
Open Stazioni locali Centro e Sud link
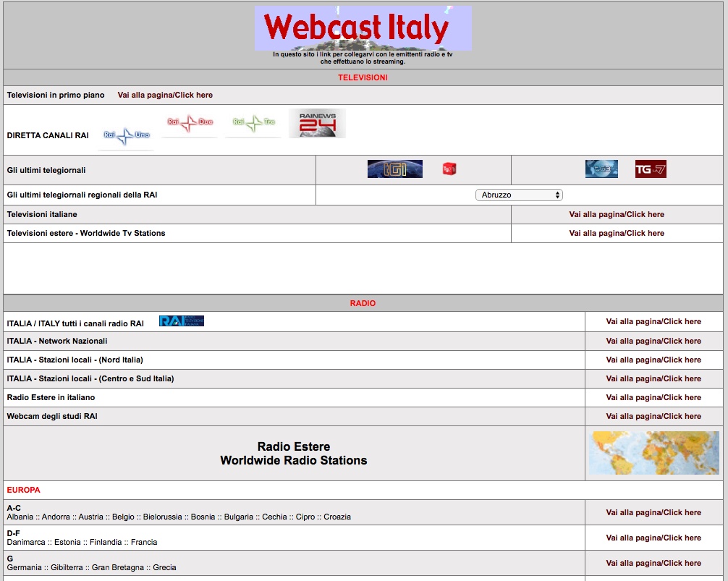click(x=653, y=378)
